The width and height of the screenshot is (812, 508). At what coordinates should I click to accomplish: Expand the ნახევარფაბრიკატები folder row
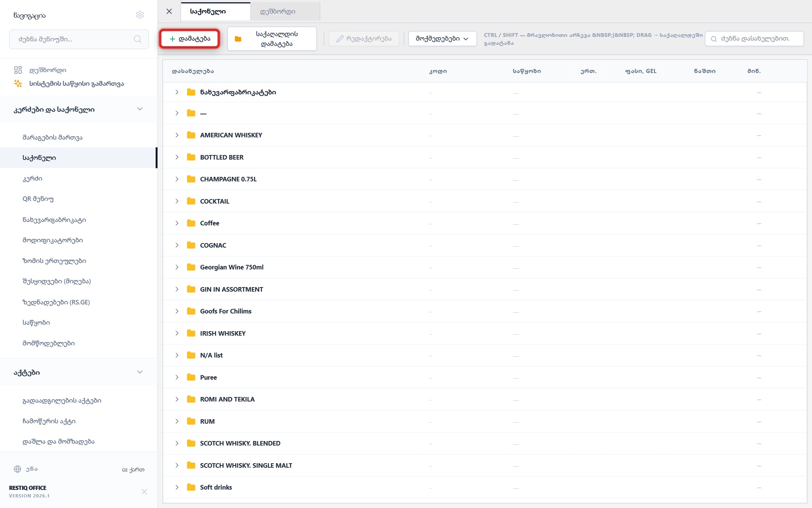(177, 92)
